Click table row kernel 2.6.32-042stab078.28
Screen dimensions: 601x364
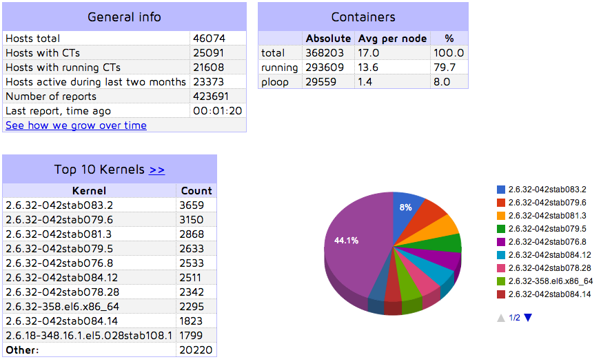110,292
